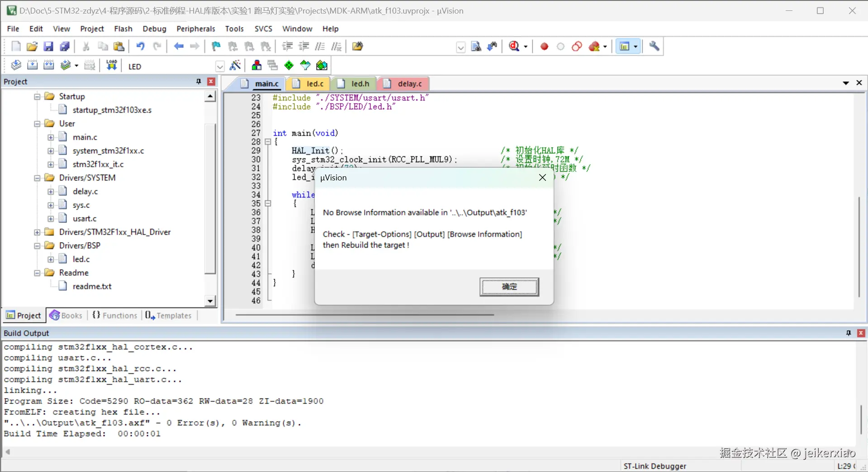Download code to flash with LOAD
868x472 pixels.
111,66
